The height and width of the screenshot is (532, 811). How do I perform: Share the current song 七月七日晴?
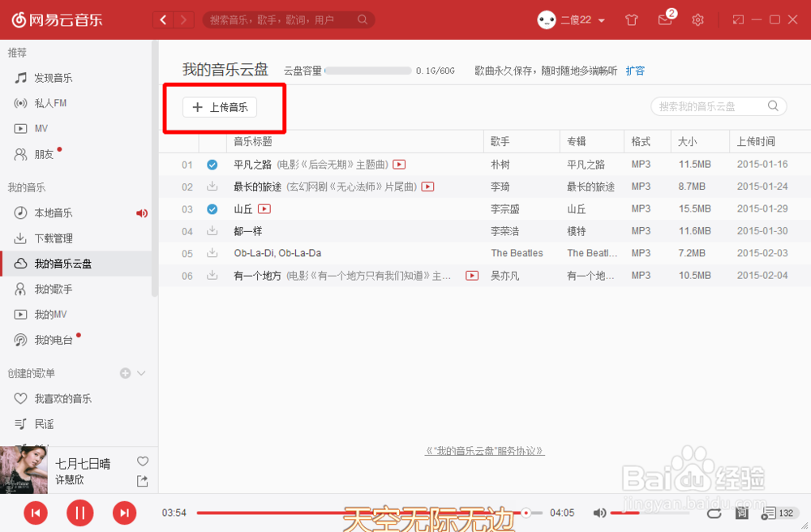[142, 481]
